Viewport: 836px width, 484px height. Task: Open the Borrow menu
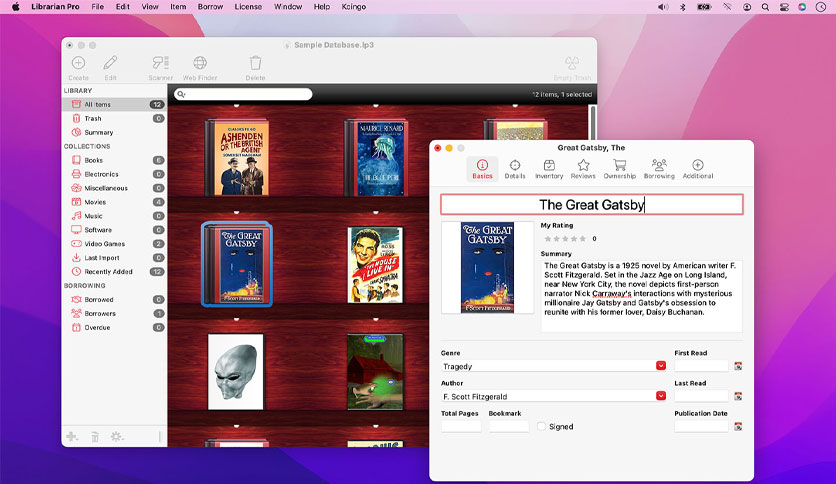coord(210,7)
